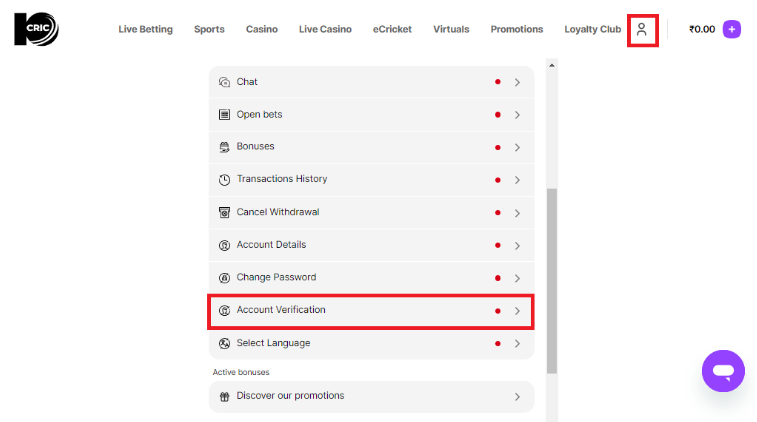Click the ₹0.00 balance amount
The height and width of the screenshot is (422, 757).
(702, 30)
